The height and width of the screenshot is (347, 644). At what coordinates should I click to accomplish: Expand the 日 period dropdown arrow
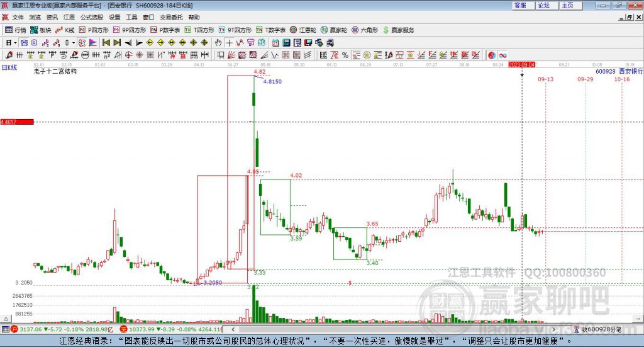coord(15,43)
